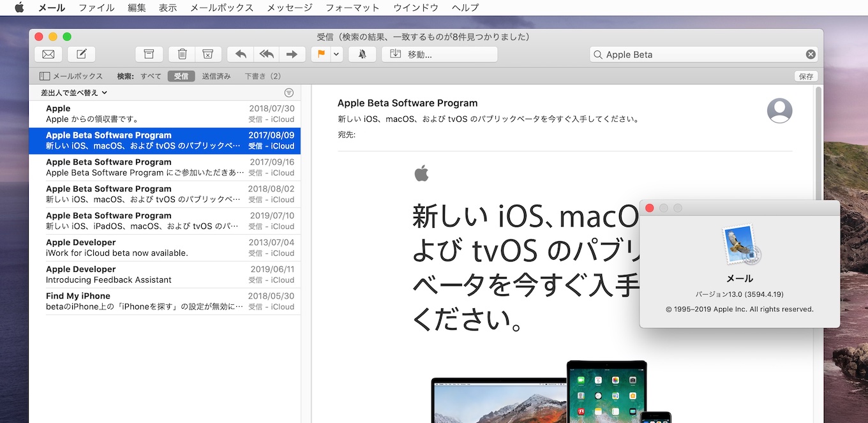Image resolution: width=868 pixels, height=423 pixels.
Task: Click the Mail app icon in About window
Action: (740, 245)
